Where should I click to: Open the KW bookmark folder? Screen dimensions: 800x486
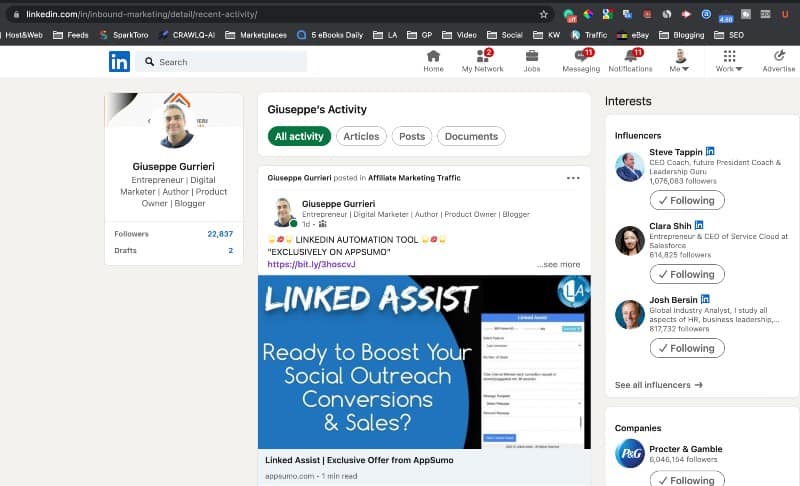coord(546,35)
